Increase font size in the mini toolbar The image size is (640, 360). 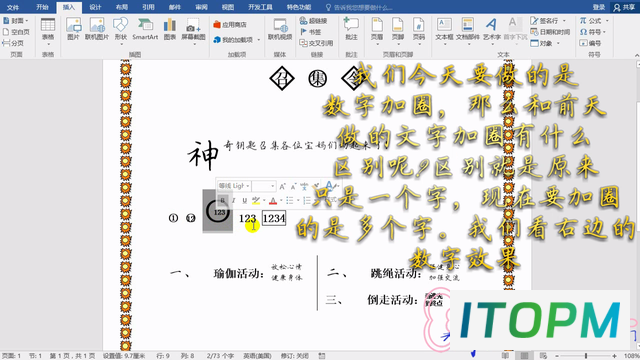(282, 187)
